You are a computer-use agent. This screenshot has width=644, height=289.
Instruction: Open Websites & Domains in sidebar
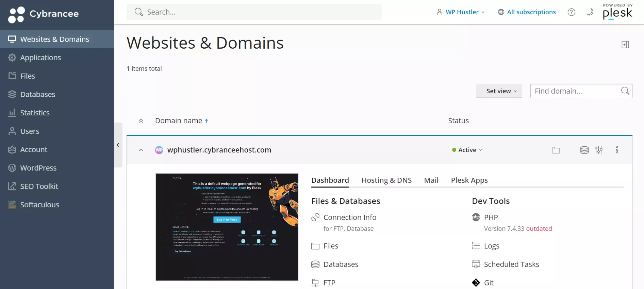[57, 39]
